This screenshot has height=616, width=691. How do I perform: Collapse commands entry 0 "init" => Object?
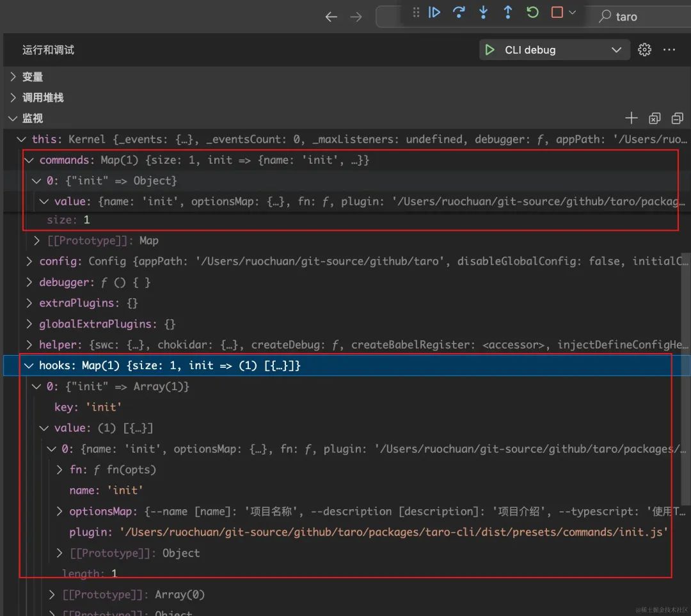36,180
